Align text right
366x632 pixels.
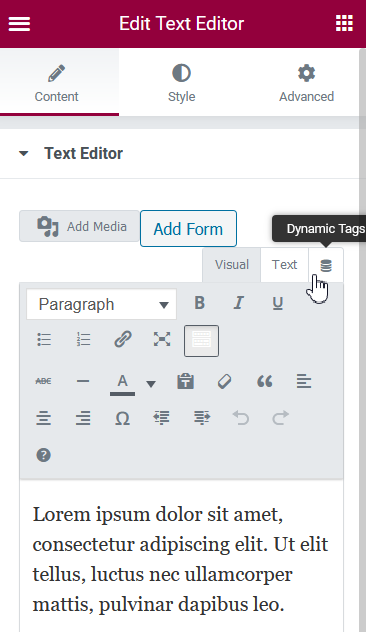click(83, 418)
